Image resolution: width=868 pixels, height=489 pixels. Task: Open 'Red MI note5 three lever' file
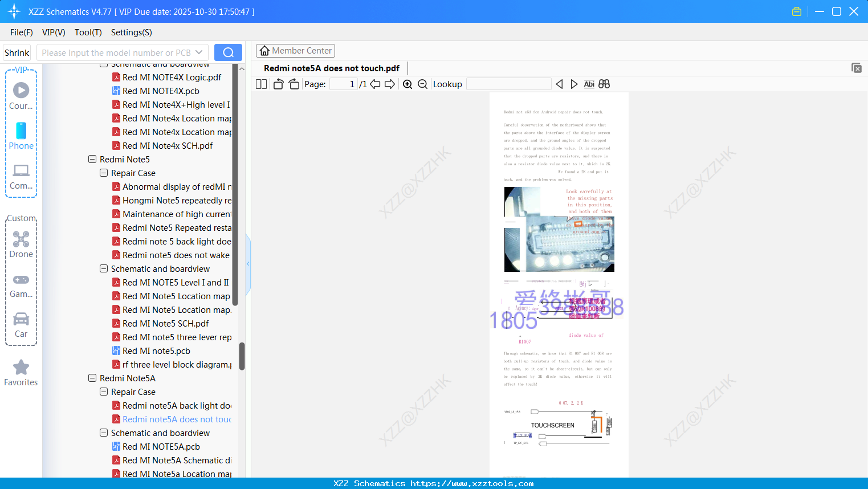(172, 337)
